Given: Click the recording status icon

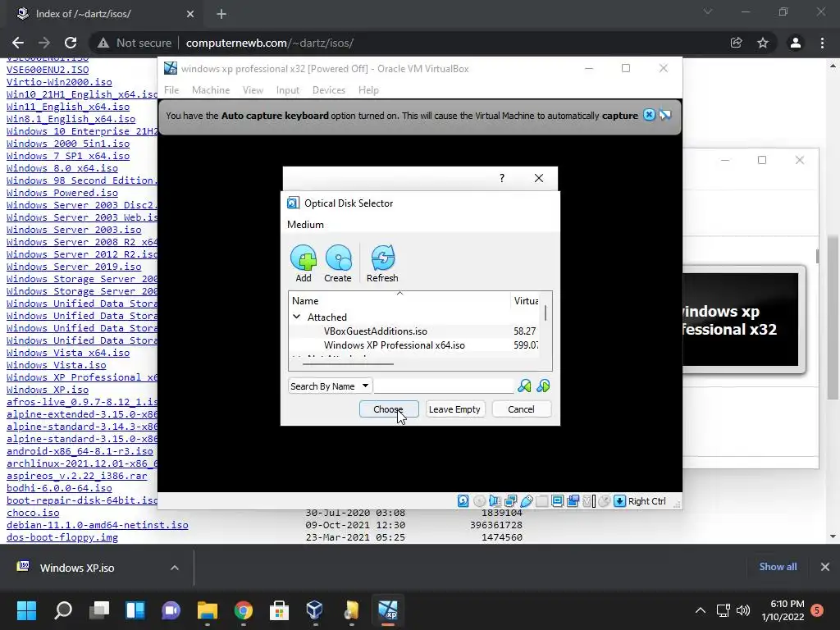Looking at the screenshot, I should pyautogui.click(x=573, y=501).
